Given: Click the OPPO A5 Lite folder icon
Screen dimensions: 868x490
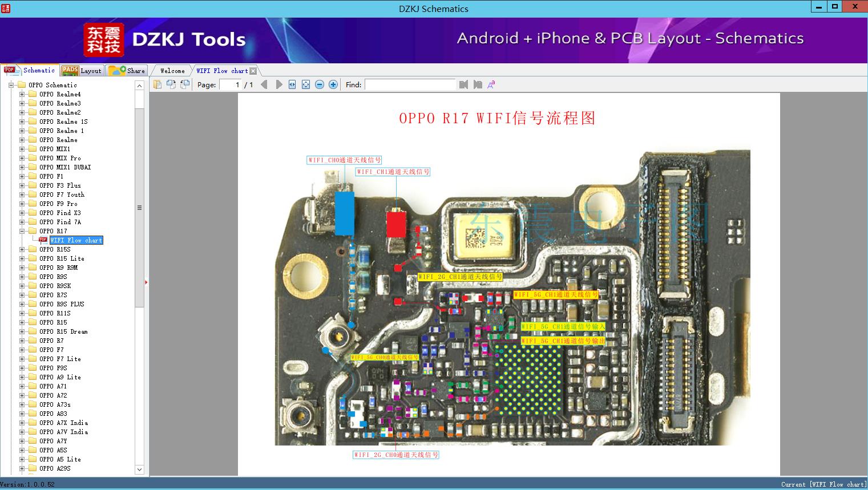Looking at the screenshot, I should click(33, 459).
